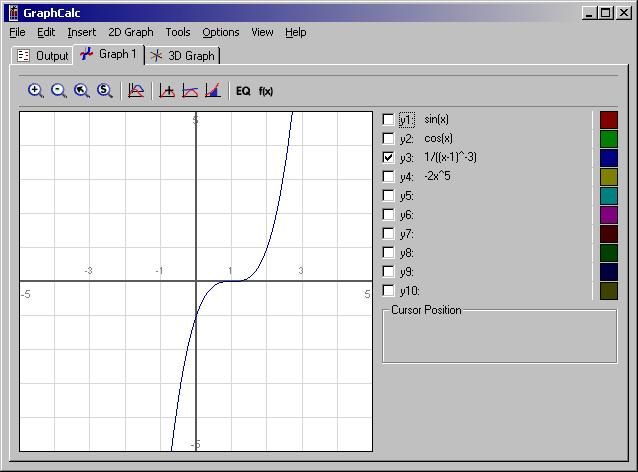
Task: Click the zoom in magnifier icon
Action: pos(35,90)
